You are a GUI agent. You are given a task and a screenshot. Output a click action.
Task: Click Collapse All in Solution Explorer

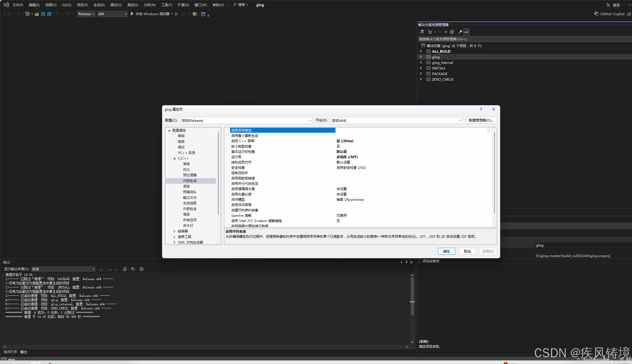(x=446, y=32)
